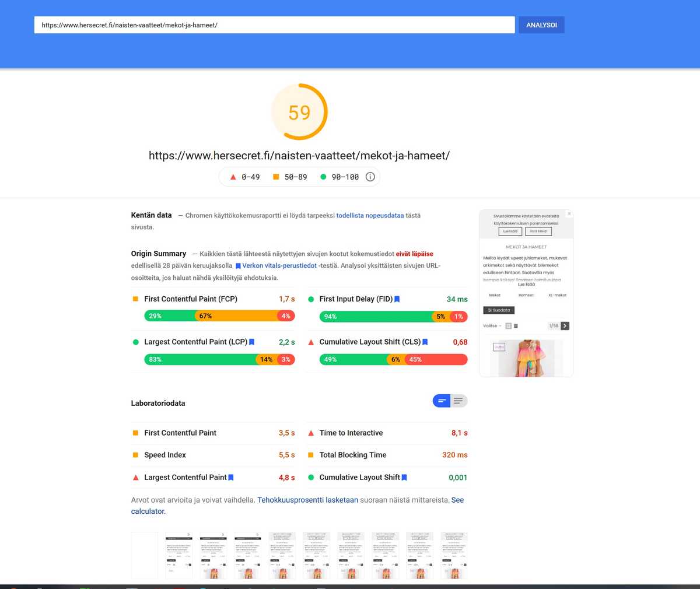
Task: Click bookmark icon beside Largest Contentful Paint (LCP)
Action: click(x=252, y=342)
